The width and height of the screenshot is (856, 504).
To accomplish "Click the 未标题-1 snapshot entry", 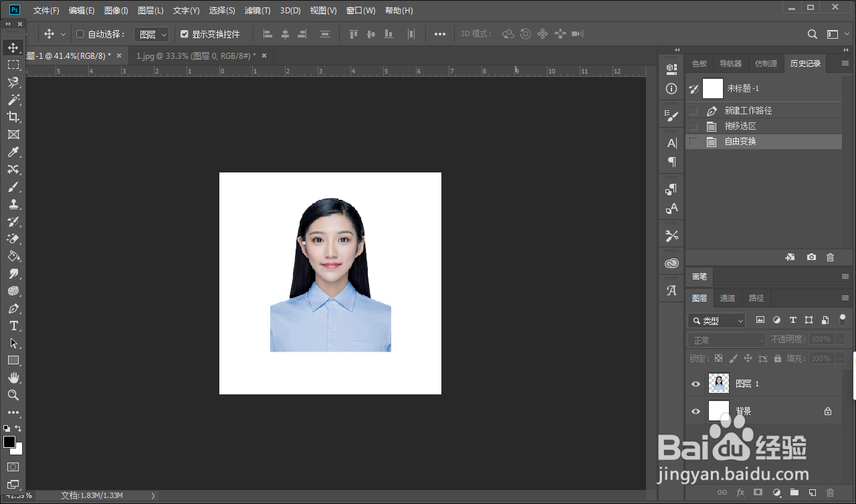I will click(x=764, y=88).
